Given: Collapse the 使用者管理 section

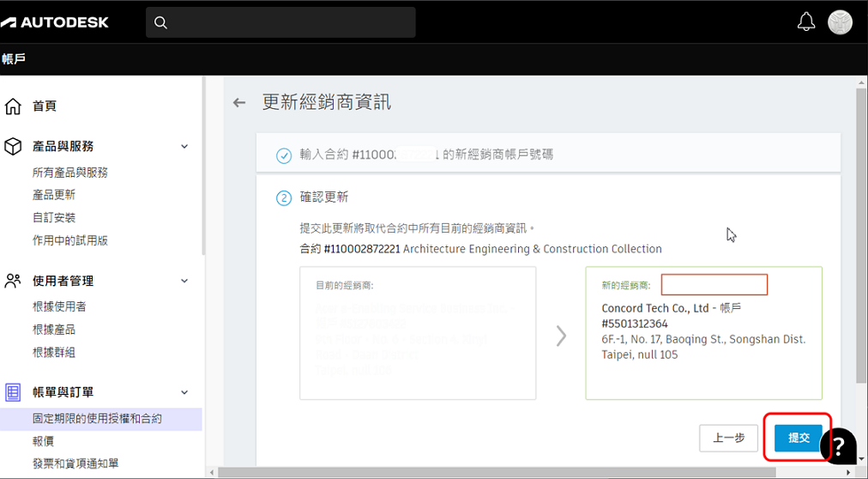Looking at the screenshot, I should pyautogui.click(x=184, y=281).
